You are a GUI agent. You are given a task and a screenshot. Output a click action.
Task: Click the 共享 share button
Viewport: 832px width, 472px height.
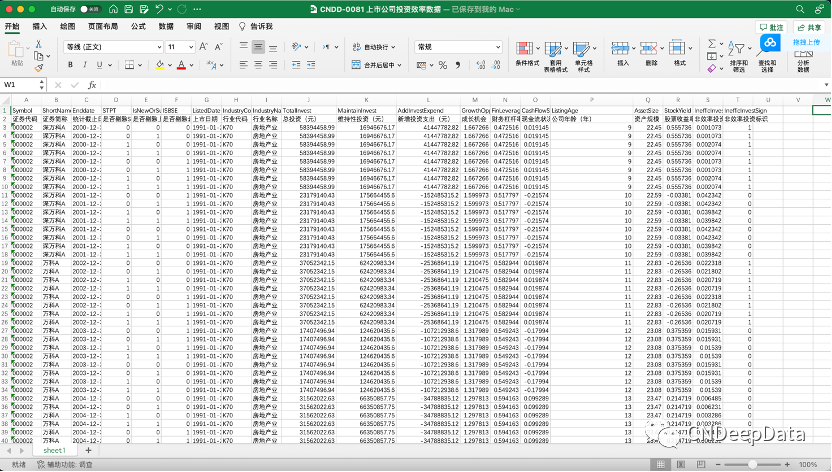coord(809,28)
